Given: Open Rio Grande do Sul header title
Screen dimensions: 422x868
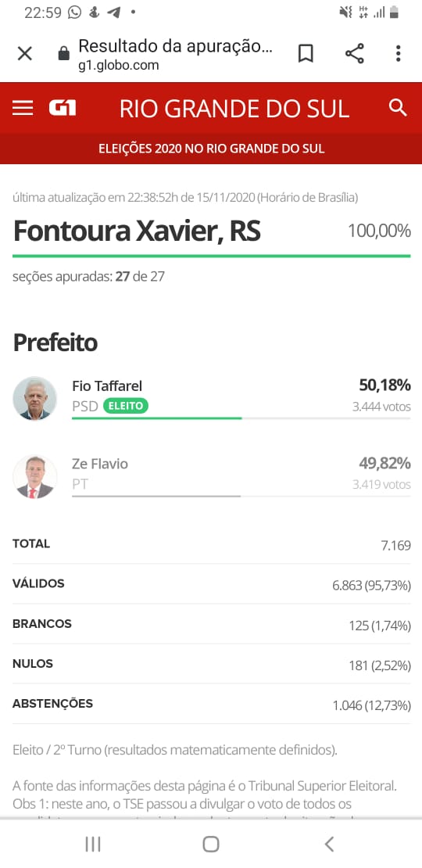Looking at the screenshot, I should [x=234, y=109].
